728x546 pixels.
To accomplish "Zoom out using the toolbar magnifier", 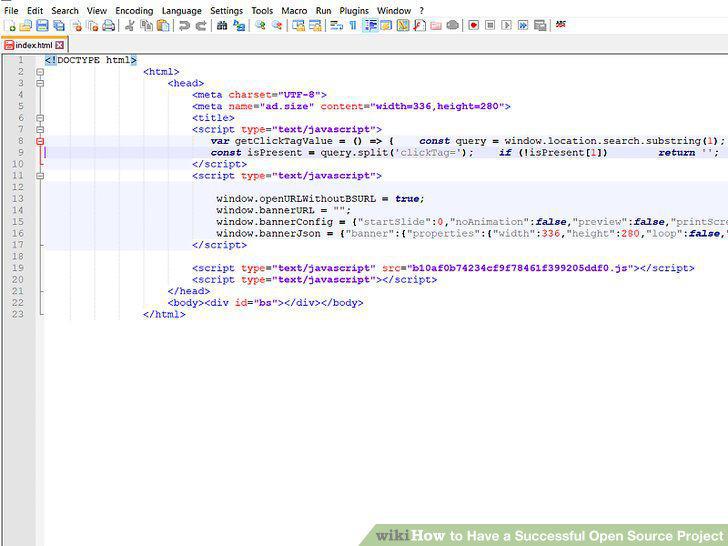I will [x=277, y=26].
